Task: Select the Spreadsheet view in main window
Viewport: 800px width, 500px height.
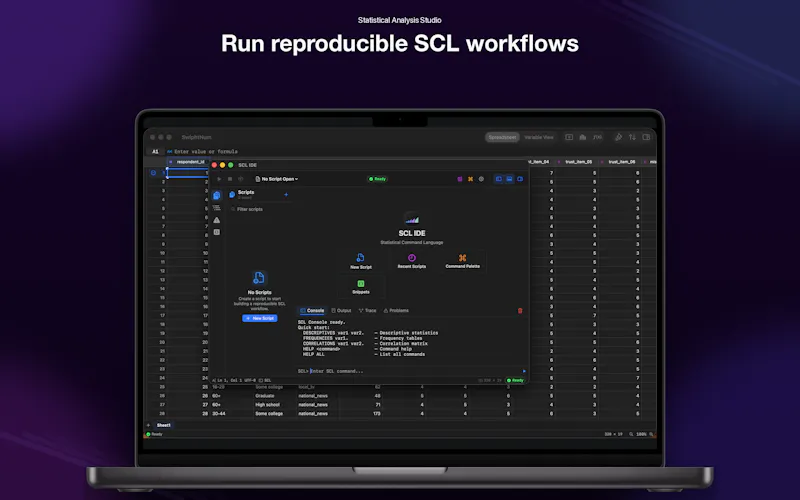Action: [x=502, y=137]
